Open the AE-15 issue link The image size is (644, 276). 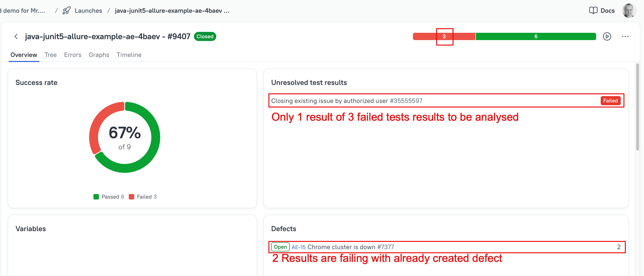[299, 247]
